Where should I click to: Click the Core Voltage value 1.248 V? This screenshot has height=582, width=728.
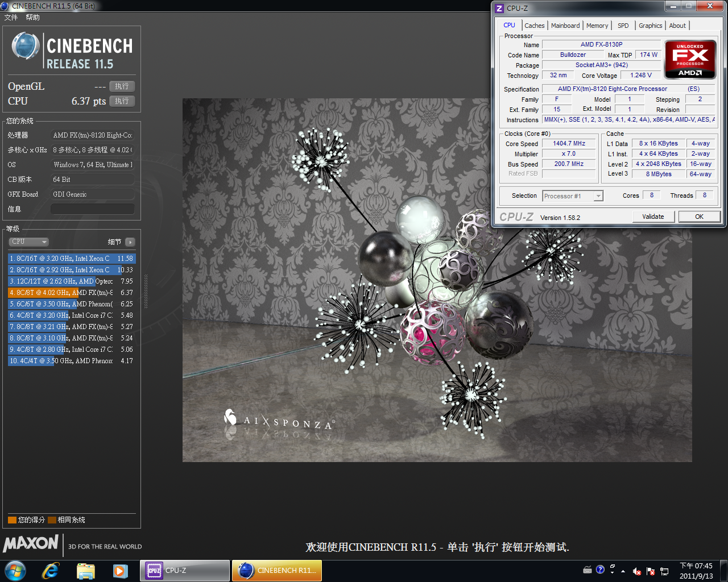pyautogui.click(x=641, y=75)
